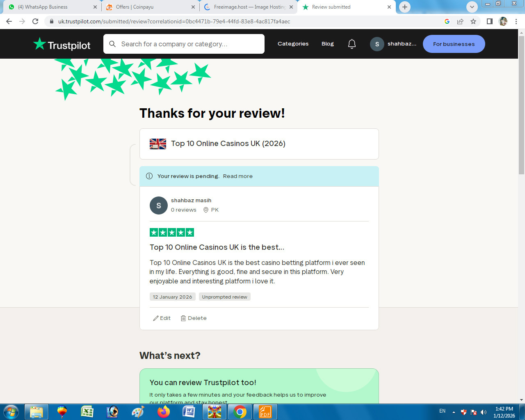525x420 pixels.
Task: Open the Chrome three-dot menu
Action: click(x=516, y=21)
